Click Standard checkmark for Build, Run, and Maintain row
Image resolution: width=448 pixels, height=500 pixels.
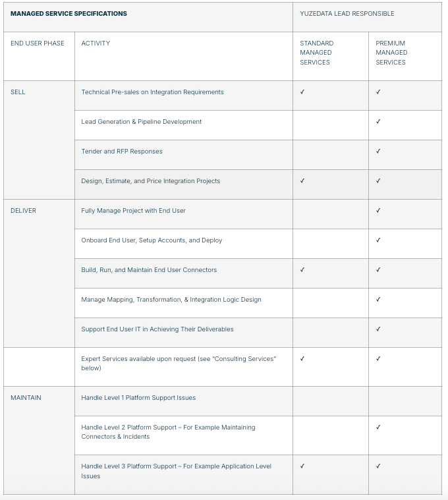[x=302, y=270]
